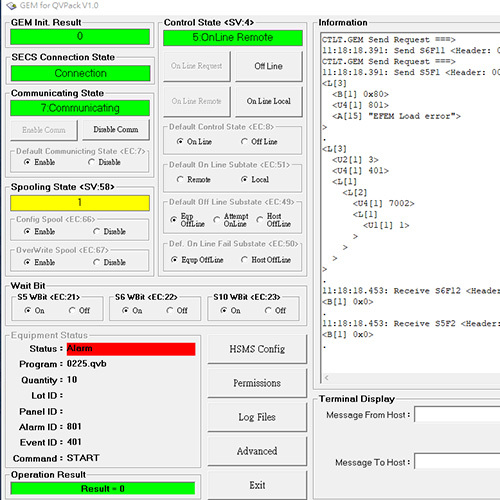Click the yellow Spooling State indicator

[x=80, y=203]
